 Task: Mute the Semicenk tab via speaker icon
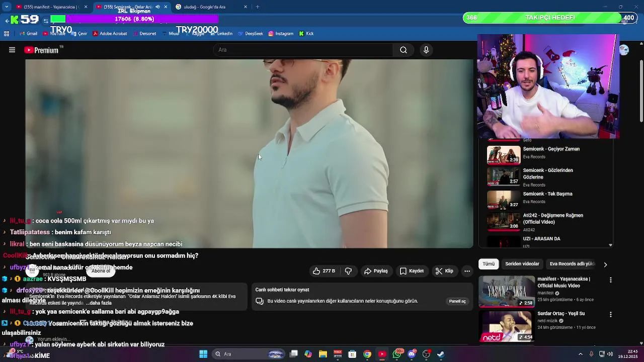157,7
